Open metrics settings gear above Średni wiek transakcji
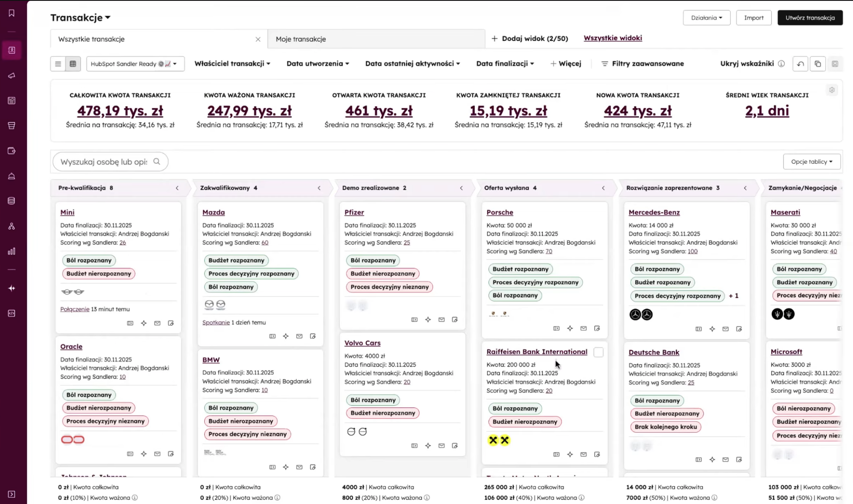 832,90
